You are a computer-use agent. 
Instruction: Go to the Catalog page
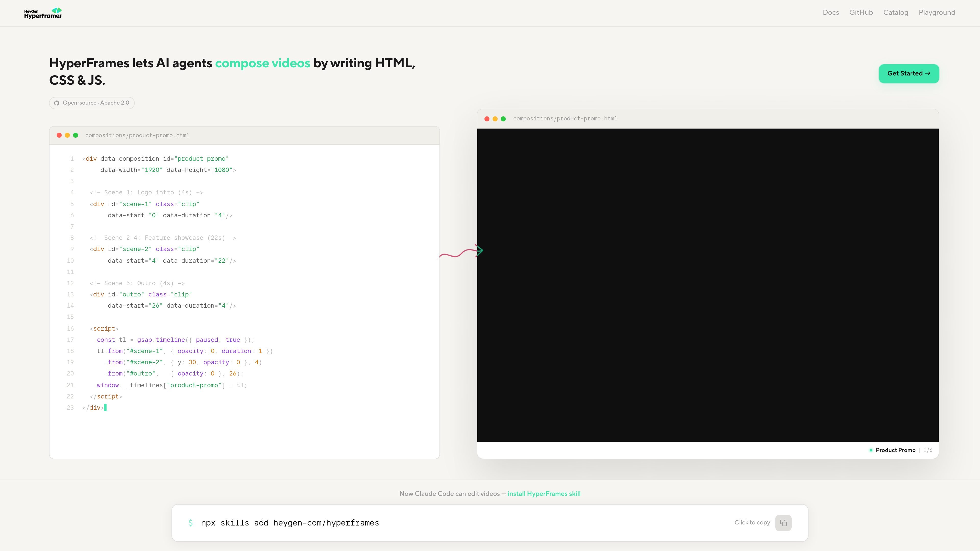point(896,12)
